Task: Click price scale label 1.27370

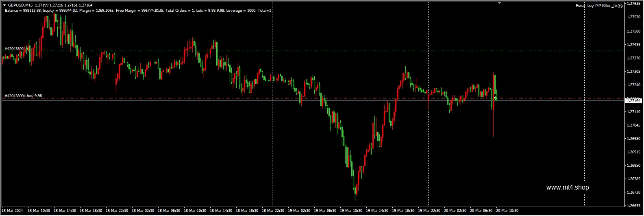Action: (x=634, y=58)
